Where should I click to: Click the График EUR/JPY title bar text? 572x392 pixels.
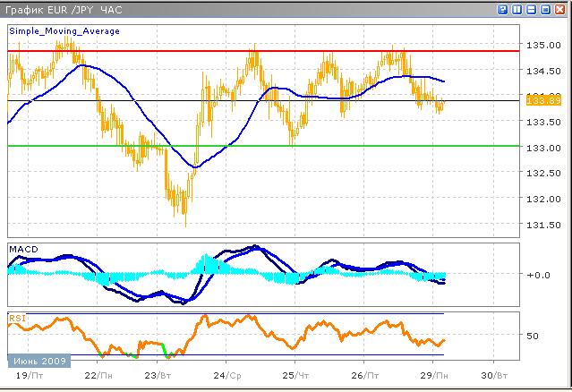(58, 9)
